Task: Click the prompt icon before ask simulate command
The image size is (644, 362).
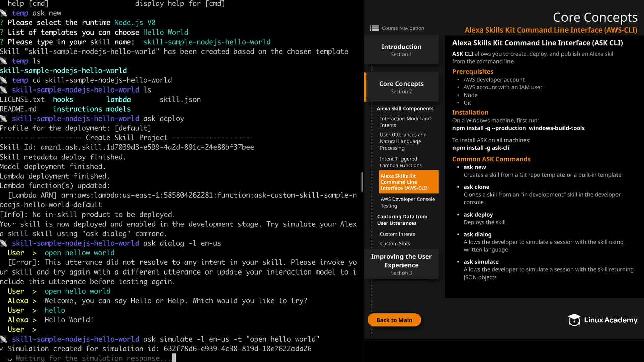Action: 4,339
